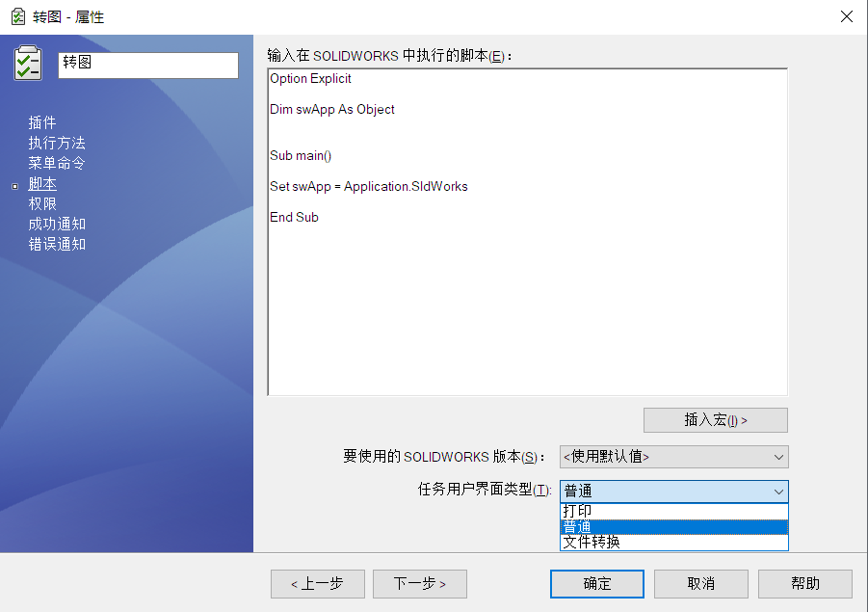
Task: Click the title bar application icon
Action: pos(17,16)
